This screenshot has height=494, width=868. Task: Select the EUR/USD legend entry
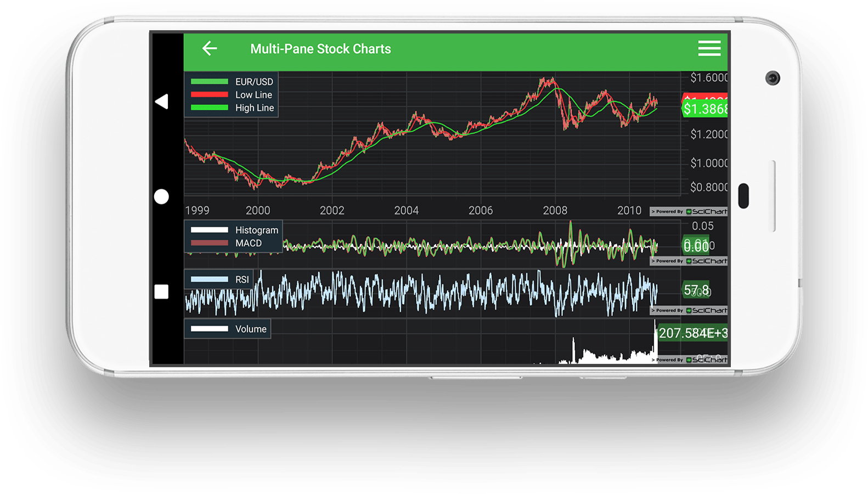pos(232,82)
